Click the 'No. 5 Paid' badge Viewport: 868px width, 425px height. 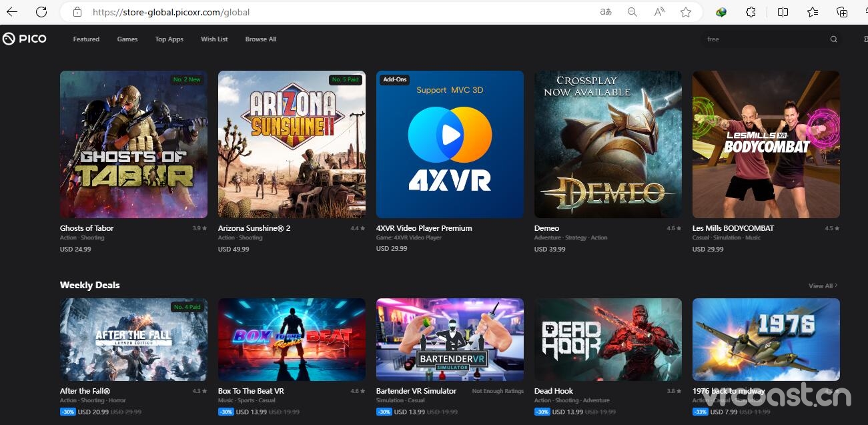click(346, 79)
